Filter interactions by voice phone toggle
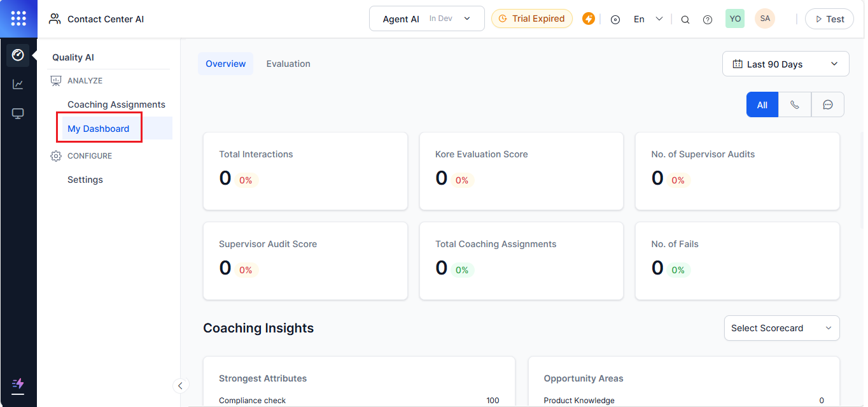The image size is (868, 407). 795,105
